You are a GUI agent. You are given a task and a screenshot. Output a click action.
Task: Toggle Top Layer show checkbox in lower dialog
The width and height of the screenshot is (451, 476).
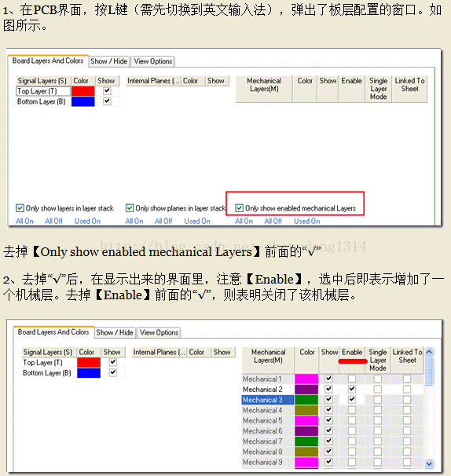click(x=113, y=362)
